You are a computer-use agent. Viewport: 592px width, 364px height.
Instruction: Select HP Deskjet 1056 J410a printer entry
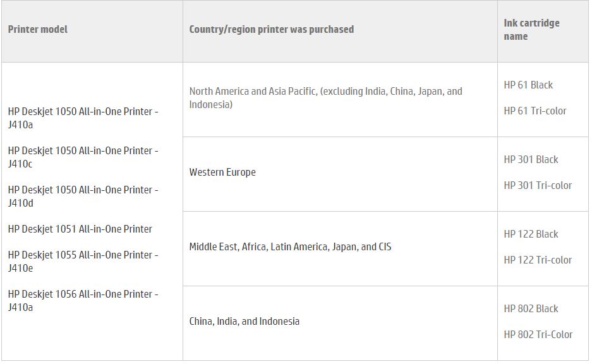pyautogui.click(x=83, y=301)
